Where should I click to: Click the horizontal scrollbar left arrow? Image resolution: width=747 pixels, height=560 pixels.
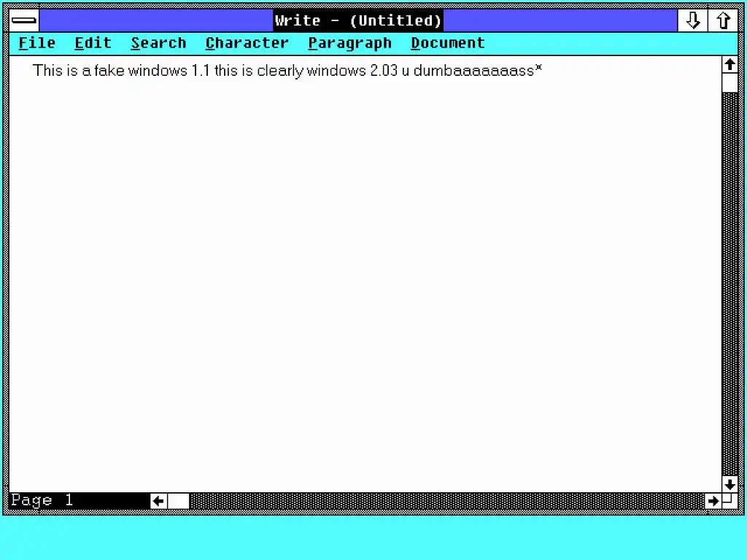click(158, 501)
